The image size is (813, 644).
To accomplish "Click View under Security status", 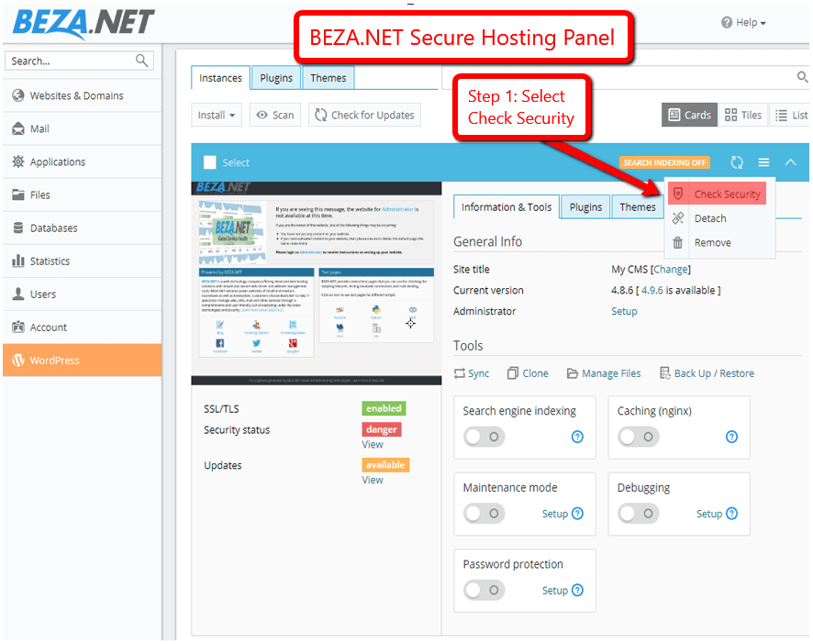I will point(373,444).
